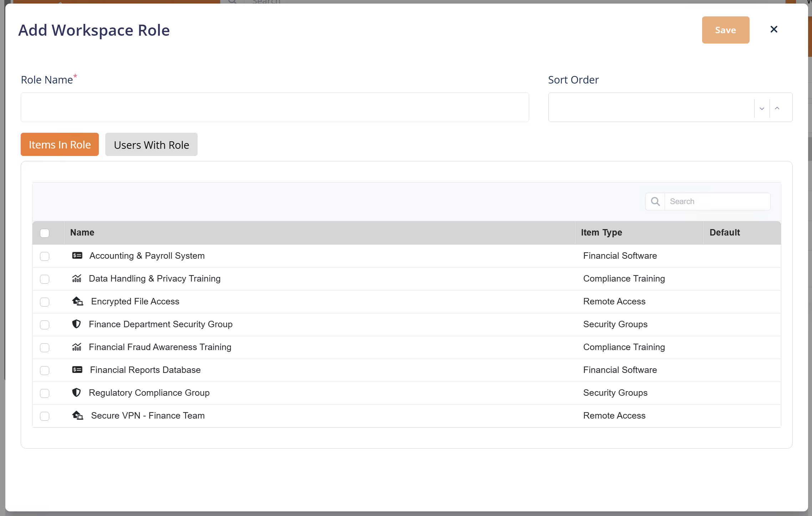Image resolution: width=812 pixels, height=516 pixels.
Task: Click into the Role Name text field
Action: click(274, 107)
